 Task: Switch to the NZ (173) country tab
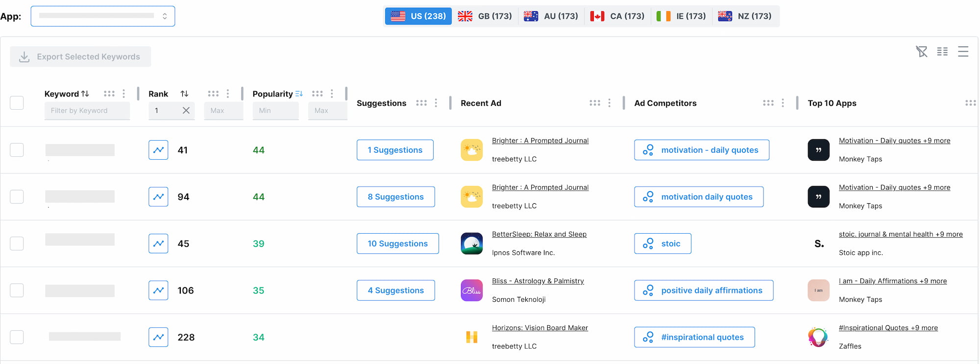[745, 16]
